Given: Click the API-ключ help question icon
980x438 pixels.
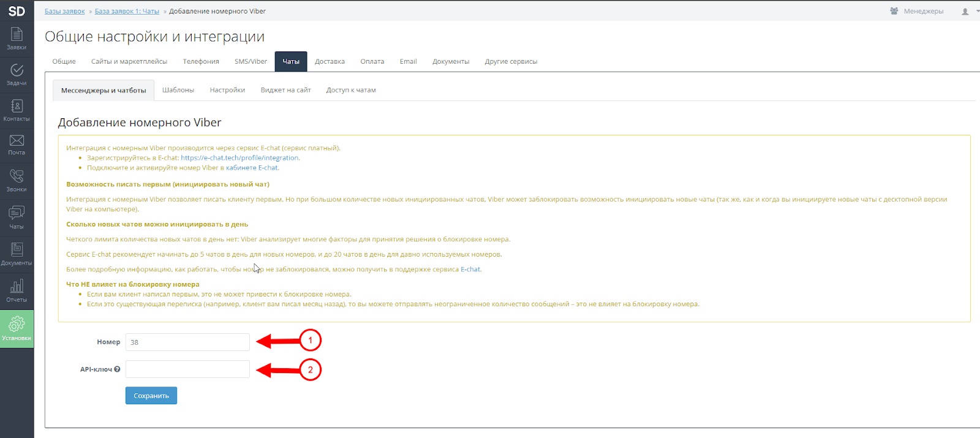Looking at the screenshot, I should (x=117, y=369).
